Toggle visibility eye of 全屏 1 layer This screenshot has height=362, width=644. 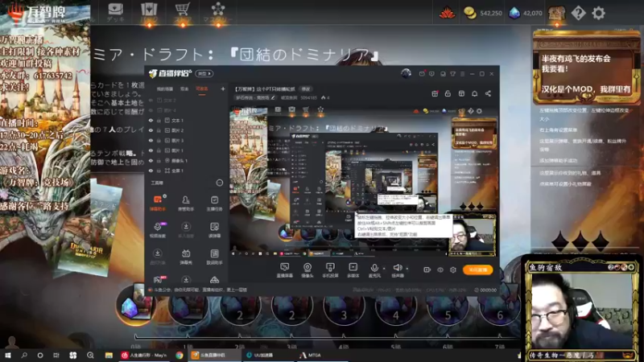(x=151, y=171)
